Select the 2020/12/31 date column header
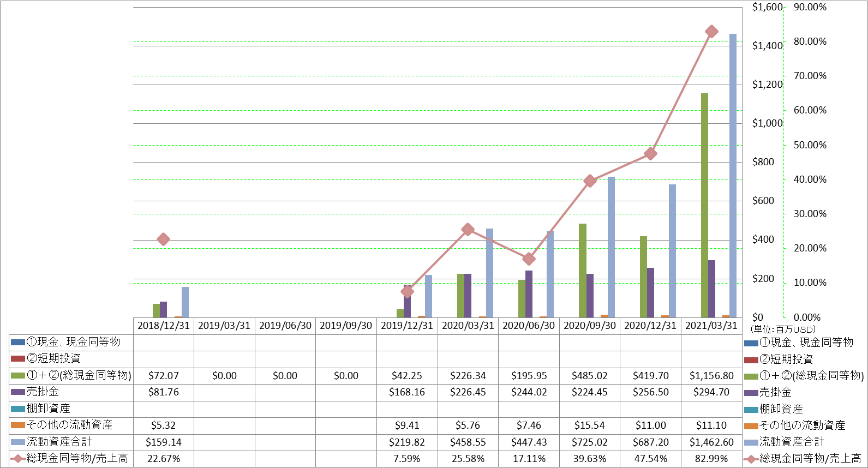The height and width of the screenshot is (468, 868). coord(650,326)
